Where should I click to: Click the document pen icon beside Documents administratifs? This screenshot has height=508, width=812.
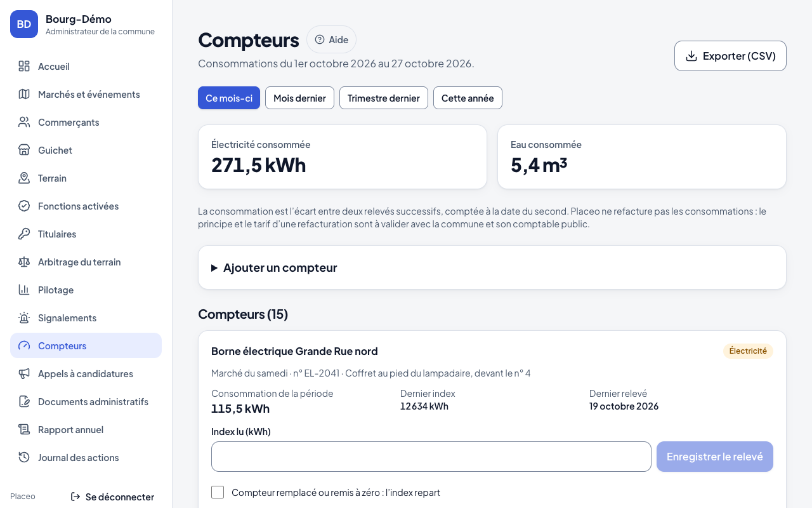[x=24, y=402]
